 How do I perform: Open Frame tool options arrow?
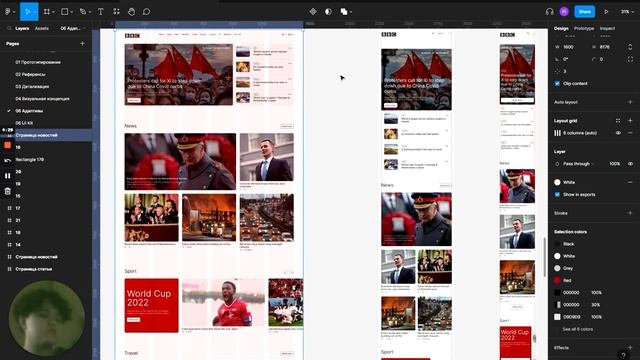(53, 12)
